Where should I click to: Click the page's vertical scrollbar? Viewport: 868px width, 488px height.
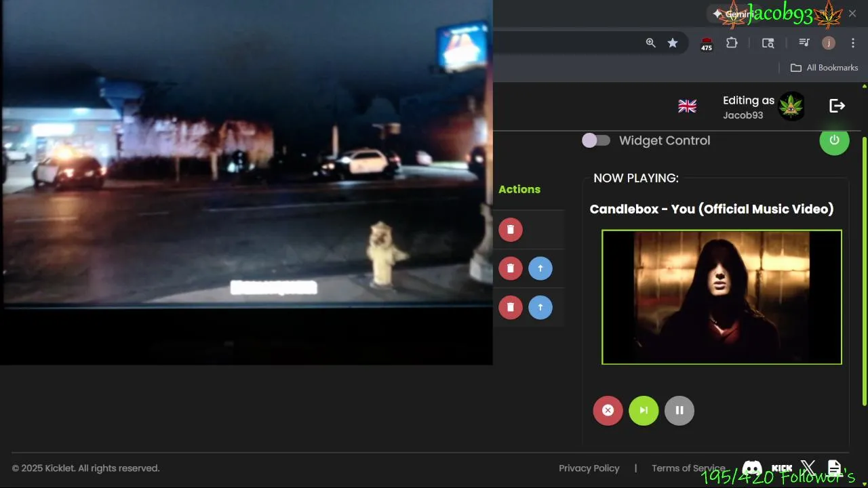coord(864,271)
